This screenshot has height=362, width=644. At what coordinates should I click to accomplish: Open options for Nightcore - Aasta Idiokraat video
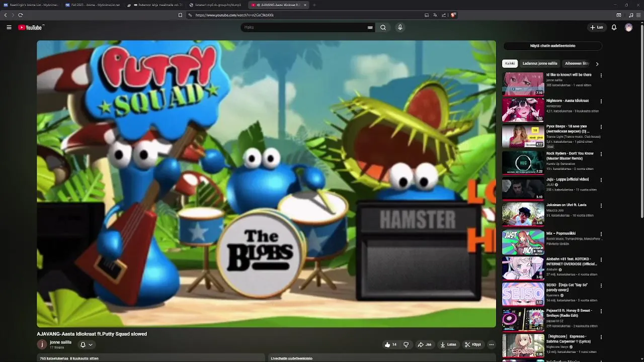click(601, 102)
